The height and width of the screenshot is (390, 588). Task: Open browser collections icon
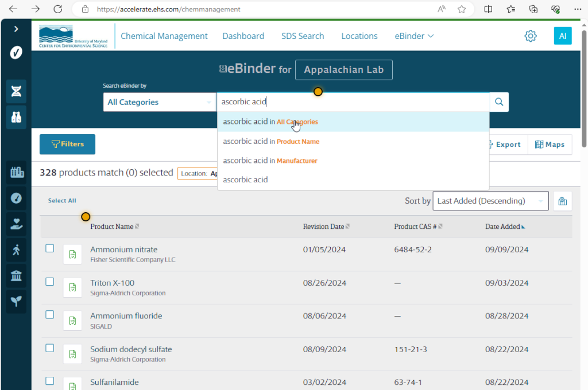click(533, 9)
